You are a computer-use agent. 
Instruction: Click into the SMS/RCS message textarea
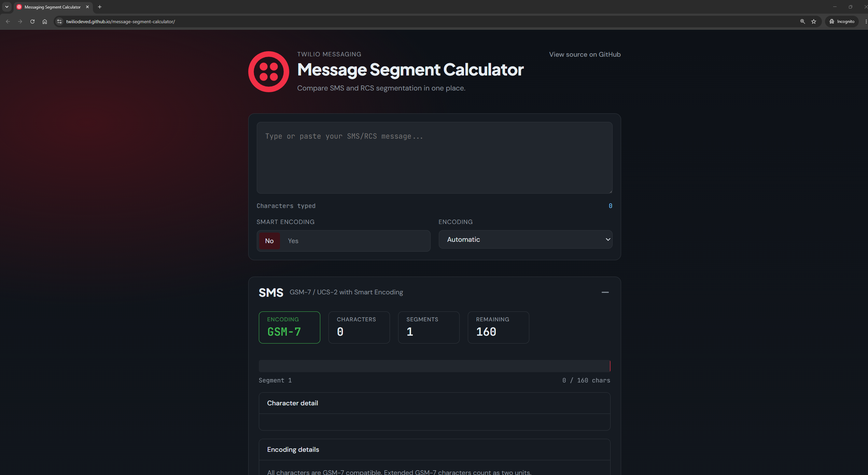tap(434, 158)
